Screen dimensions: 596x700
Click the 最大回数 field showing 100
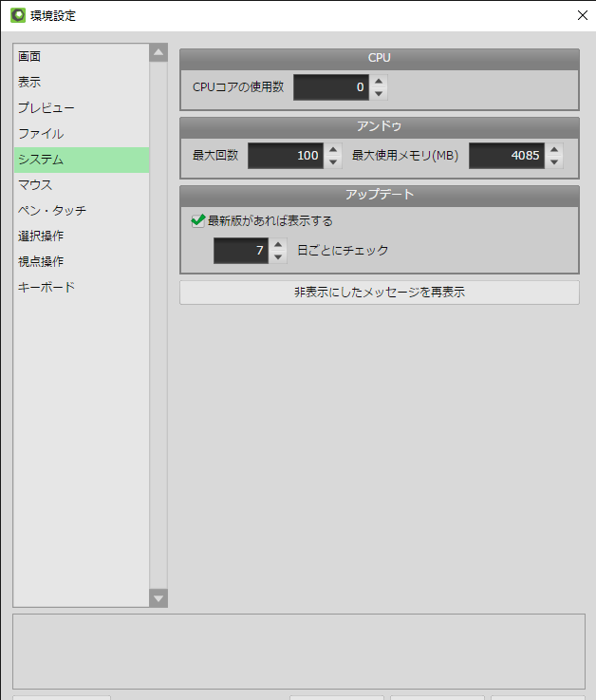(286, 156)
